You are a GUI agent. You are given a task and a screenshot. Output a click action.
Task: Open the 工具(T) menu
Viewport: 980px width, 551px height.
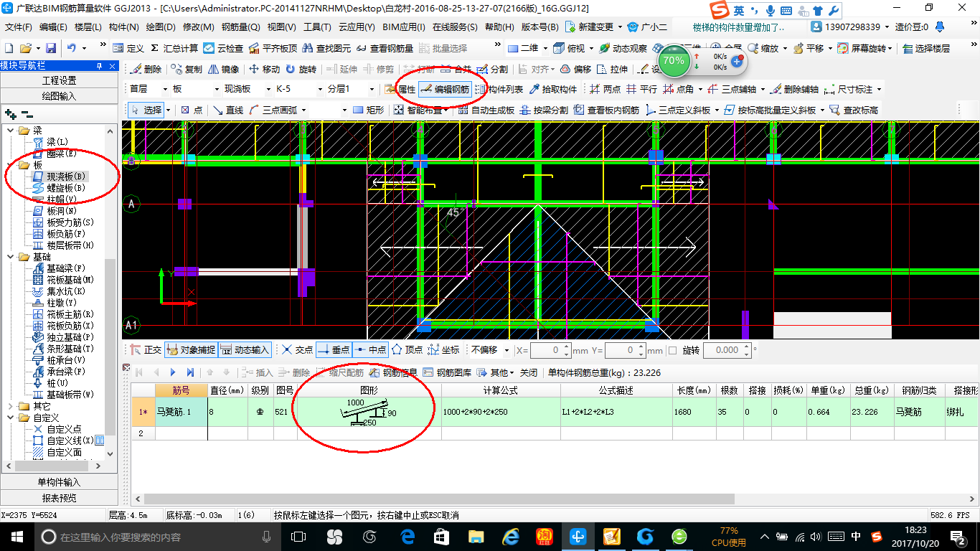[317, 27]
